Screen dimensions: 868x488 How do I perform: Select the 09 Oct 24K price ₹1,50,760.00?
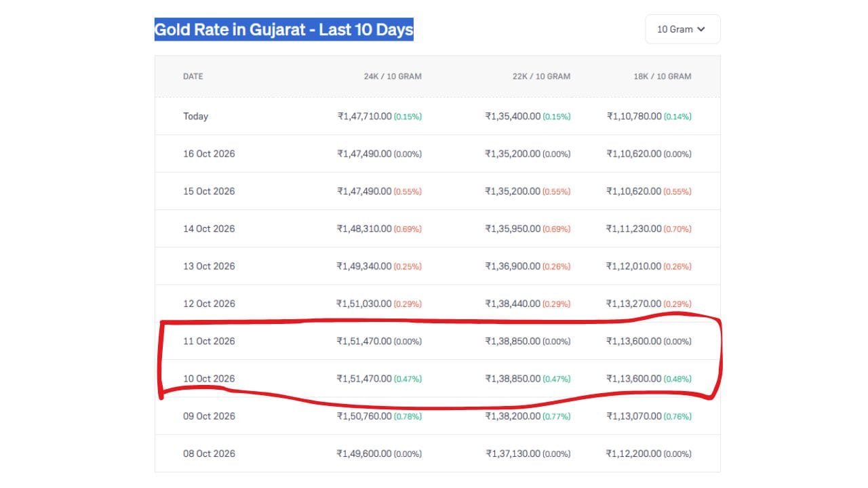tap(364, 416)
